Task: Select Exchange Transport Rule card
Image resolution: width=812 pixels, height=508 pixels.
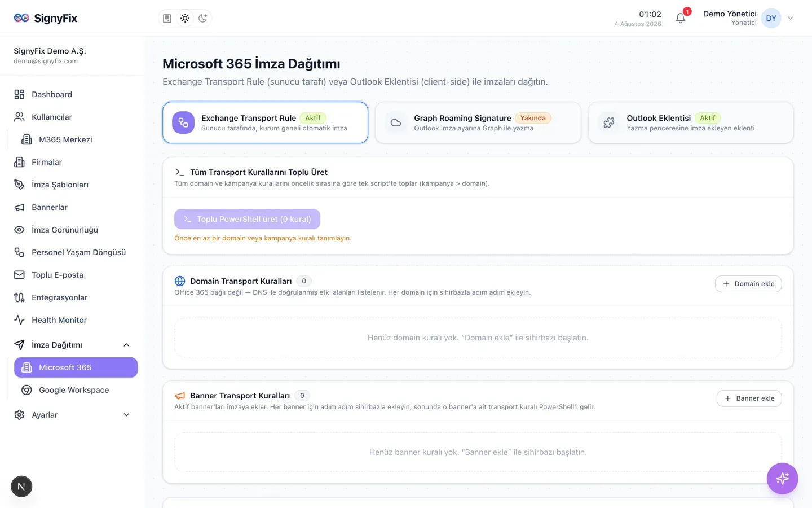Action: point(265,122)
